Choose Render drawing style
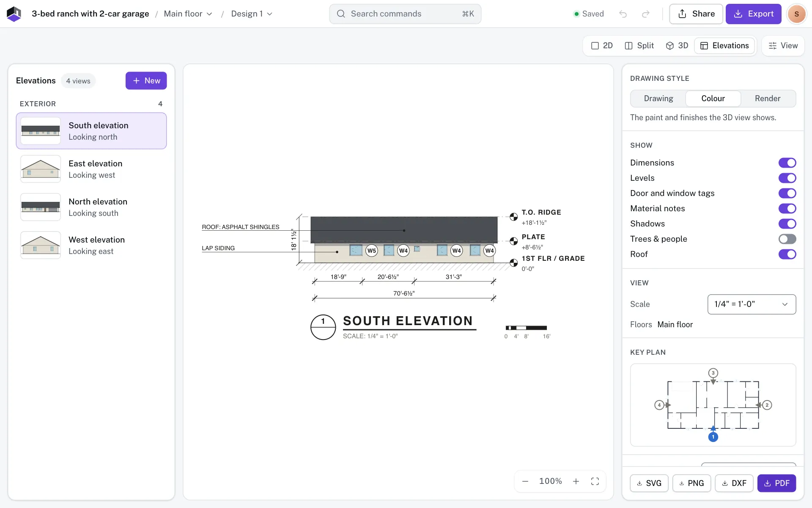Screen dimensions: 812x508 pyautogui.click(x=768, y=99)
